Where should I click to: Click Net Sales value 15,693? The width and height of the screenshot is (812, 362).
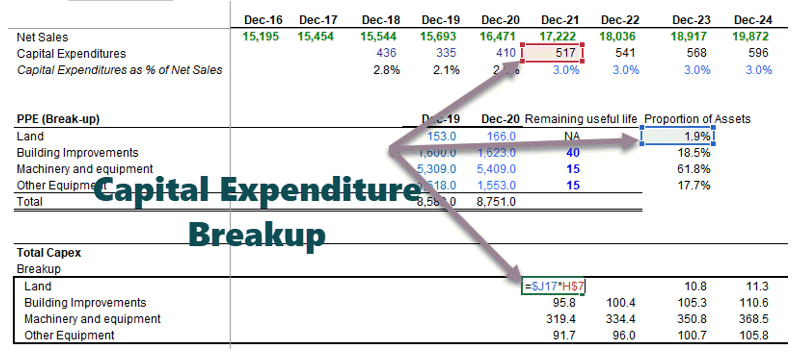[439, 37]
